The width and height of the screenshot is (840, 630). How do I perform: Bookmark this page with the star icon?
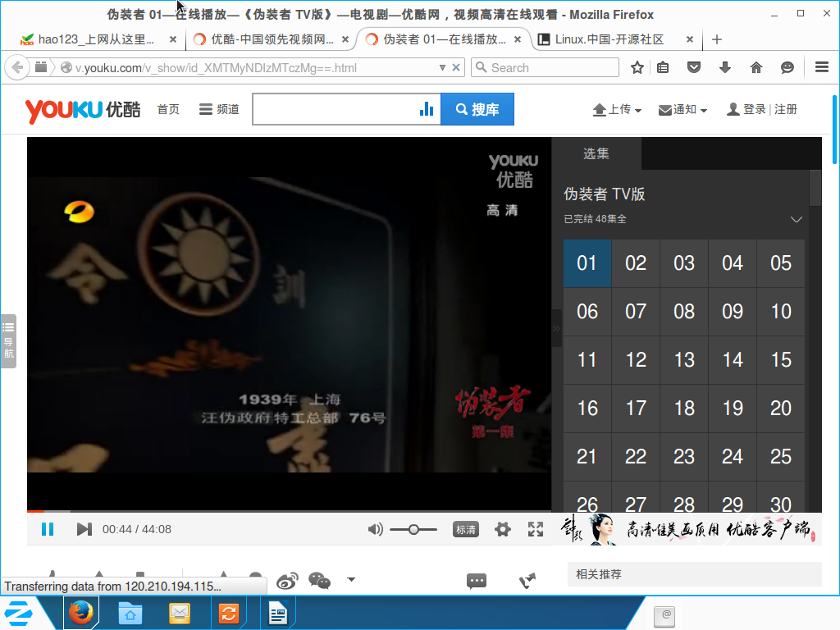point(637,67)
